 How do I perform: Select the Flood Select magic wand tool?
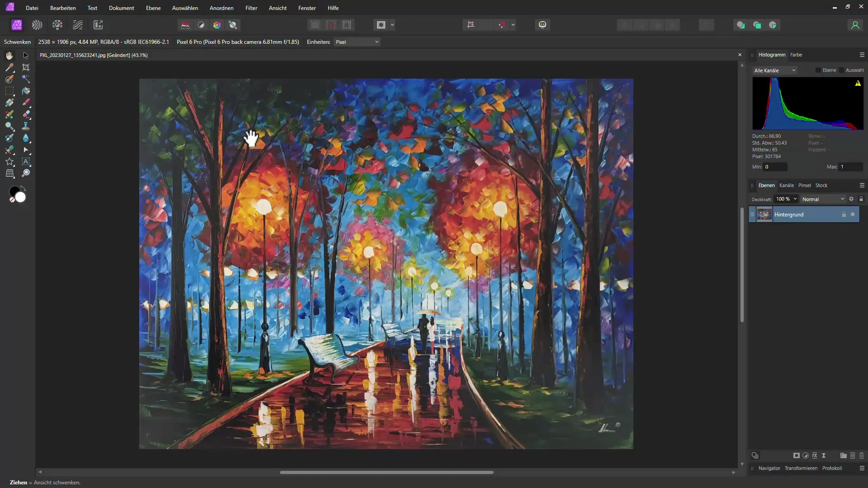click(x=26, y=79)
